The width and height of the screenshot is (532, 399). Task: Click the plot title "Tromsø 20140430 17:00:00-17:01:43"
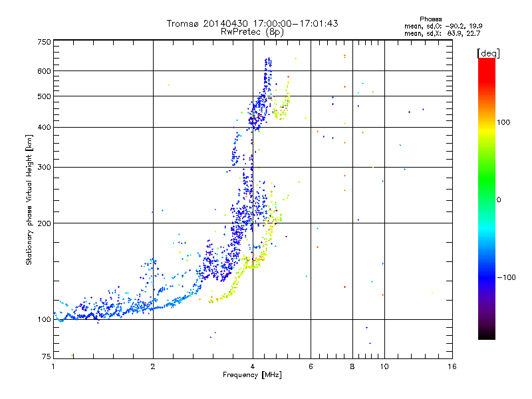[x=252, y=23]
